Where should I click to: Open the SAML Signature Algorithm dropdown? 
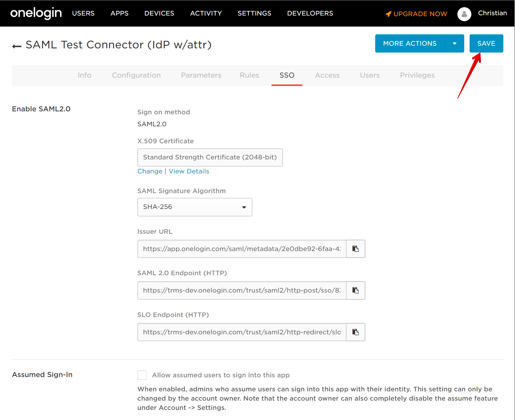tap(195, 207)
